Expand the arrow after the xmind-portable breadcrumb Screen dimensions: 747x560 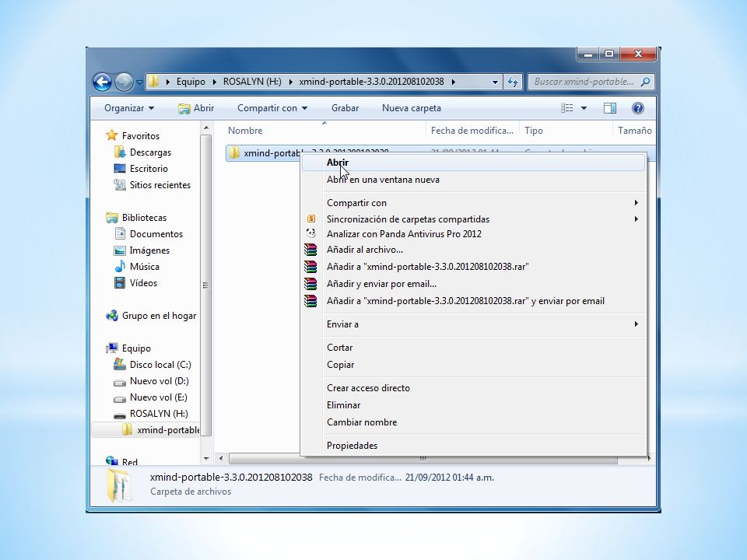point(453,82)
